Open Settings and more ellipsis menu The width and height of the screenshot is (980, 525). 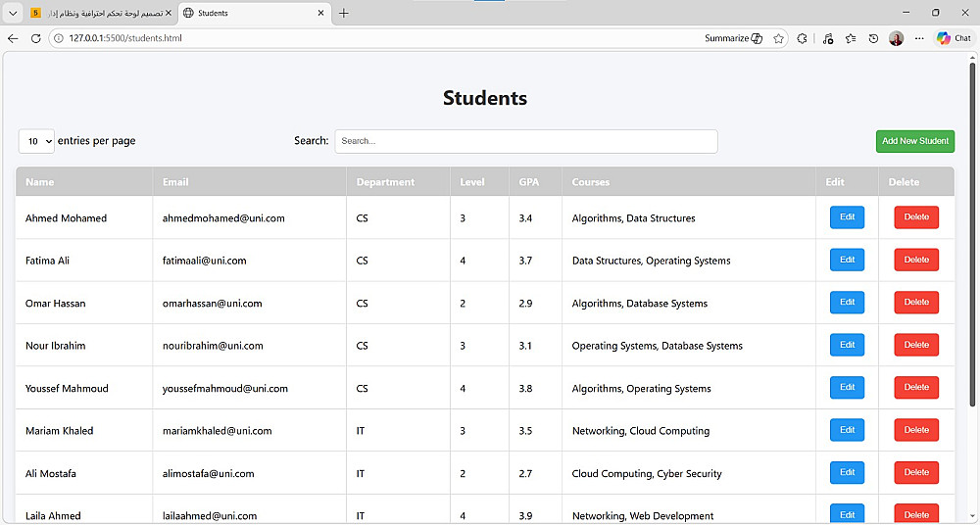point(919,38)
